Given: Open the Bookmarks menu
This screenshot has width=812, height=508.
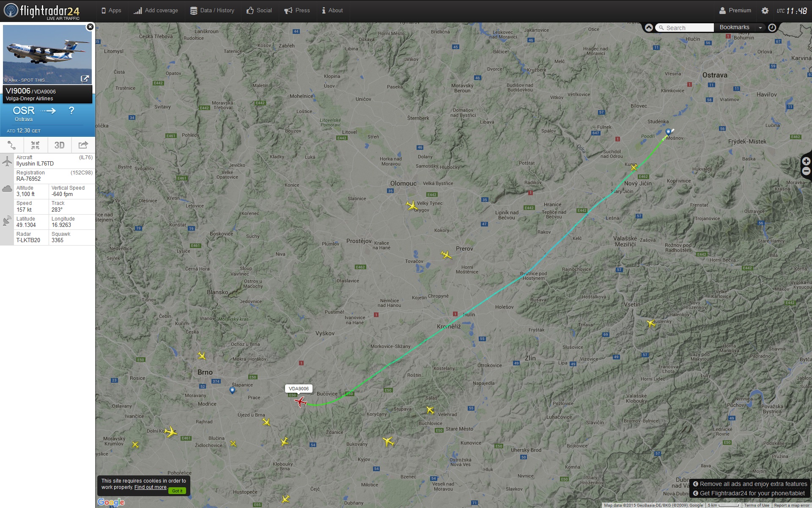Looking at the screenshot, I should click(x=735, y=28).
